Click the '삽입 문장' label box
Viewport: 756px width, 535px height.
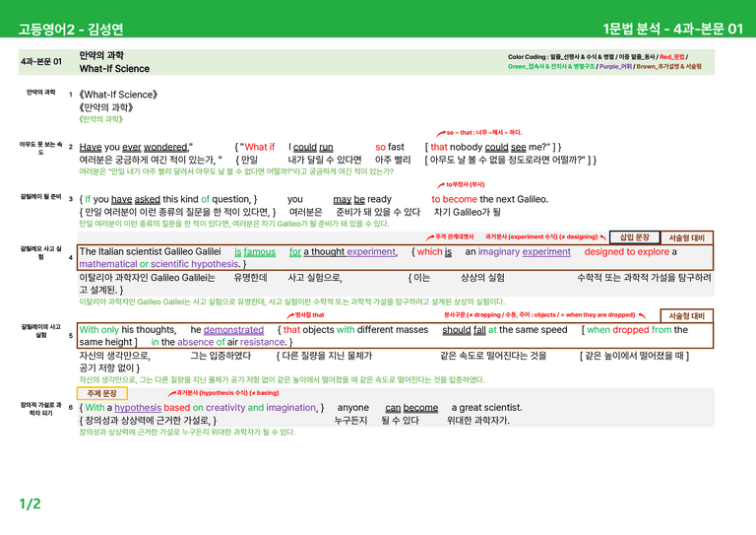pyautogui.click(x=635, y=236)
